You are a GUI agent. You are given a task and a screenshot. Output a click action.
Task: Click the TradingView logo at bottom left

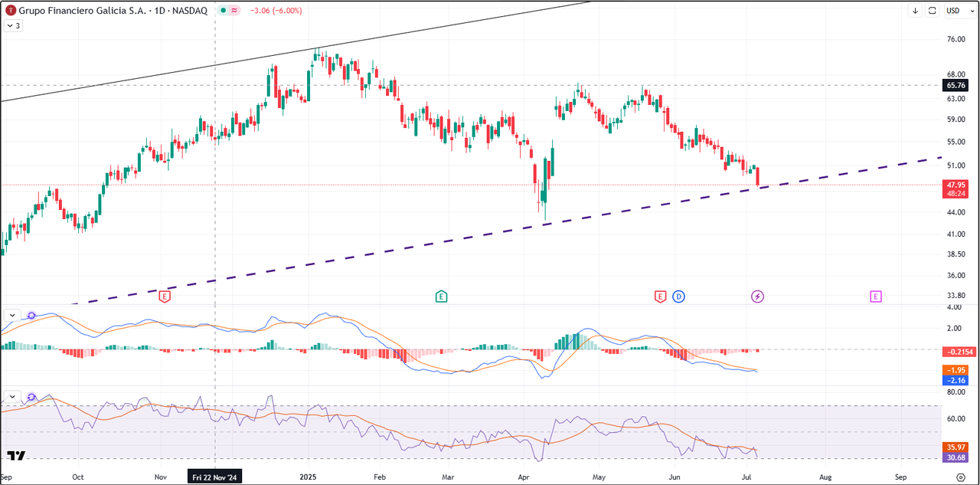point(16,456)
